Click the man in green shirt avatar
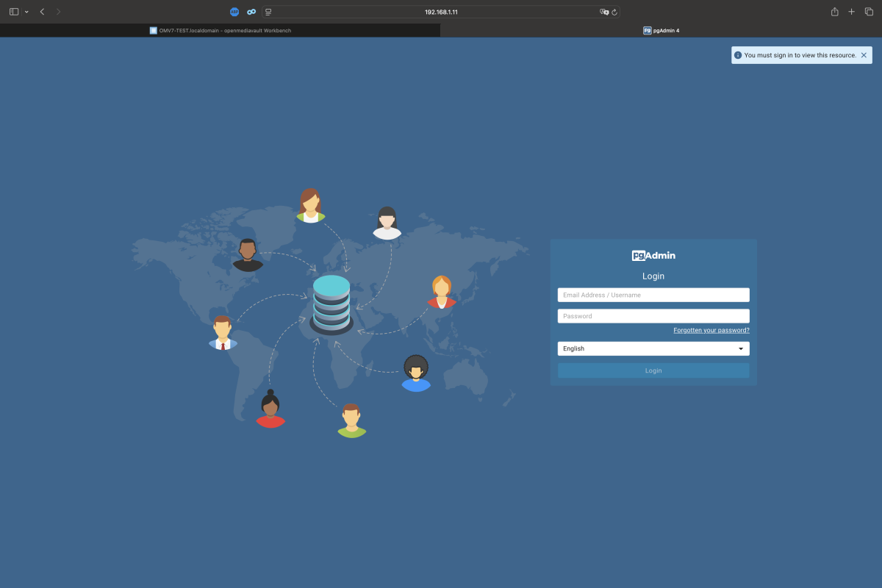This screenshot has width=882, height=588. coord(351,420)
